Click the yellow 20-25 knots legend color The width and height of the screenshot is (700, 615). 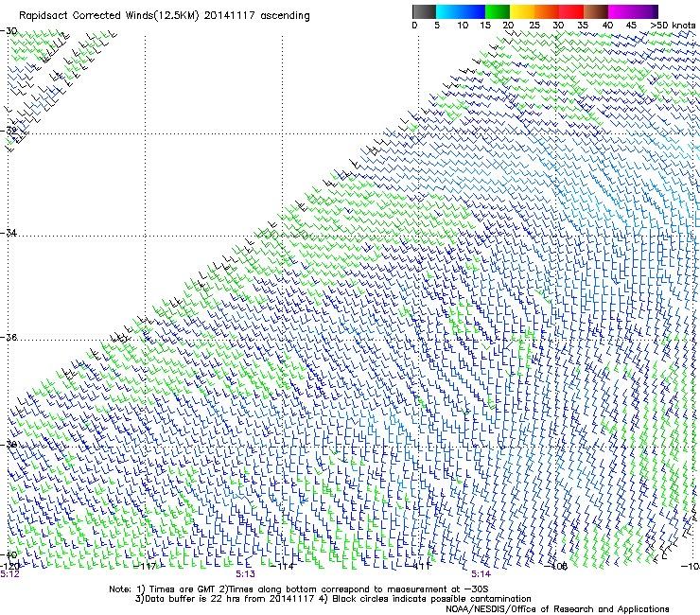(522, 11)
